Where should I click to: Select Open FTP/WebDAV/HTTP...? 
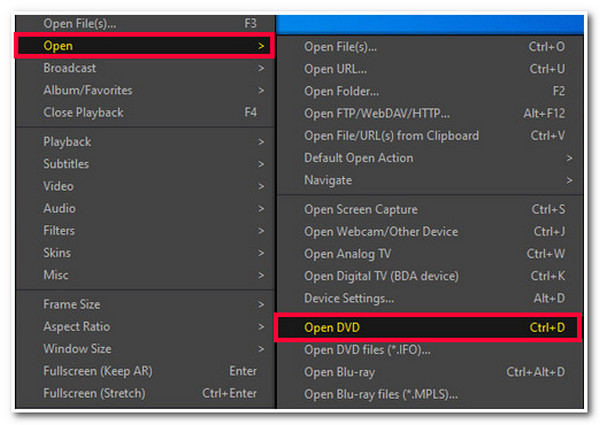pyautogui.click(x=429, y=114)
